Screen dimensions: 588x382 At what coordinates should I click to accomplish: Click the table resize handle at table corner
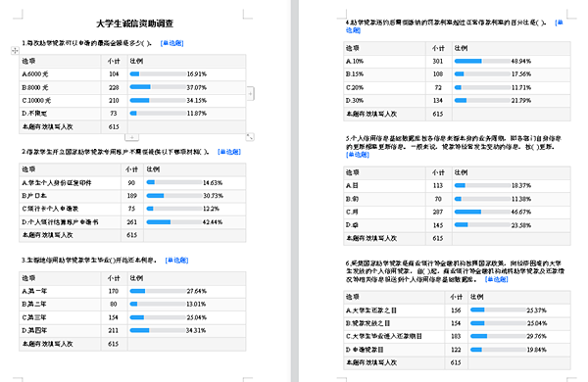tap(250, 137)
